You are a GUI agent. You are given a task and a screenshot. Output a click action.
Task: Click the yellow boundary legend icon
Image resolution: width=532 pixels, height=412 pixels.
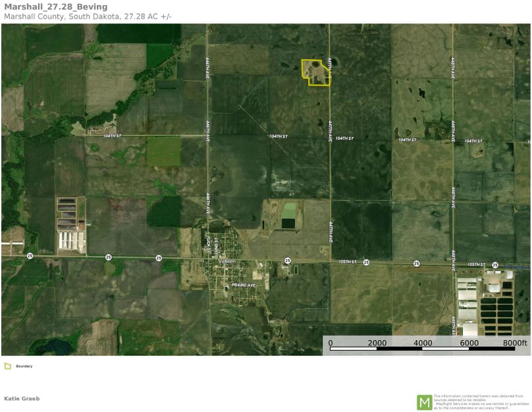coord(7,366)
